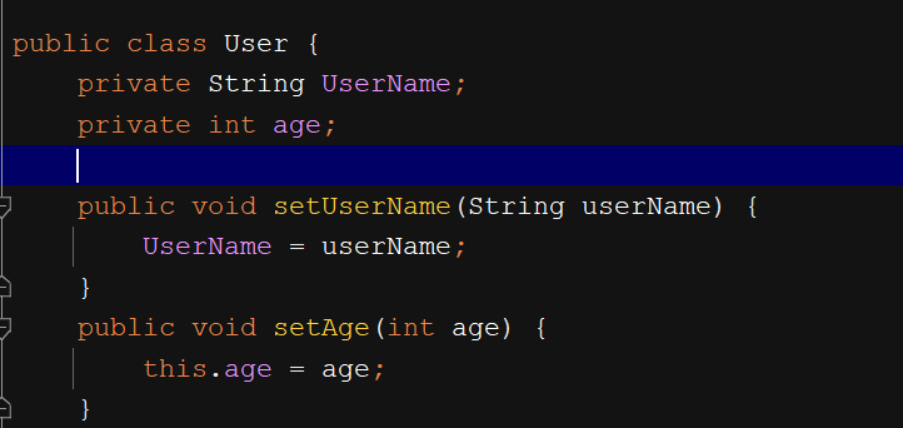Click the setUserName method name

pos(362,206)
